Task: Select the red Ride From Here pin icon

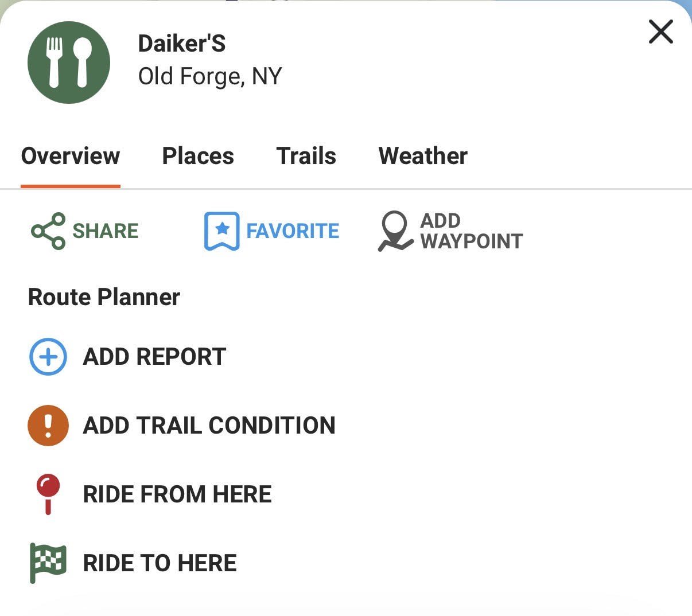Action: click(x=48, y=494)
